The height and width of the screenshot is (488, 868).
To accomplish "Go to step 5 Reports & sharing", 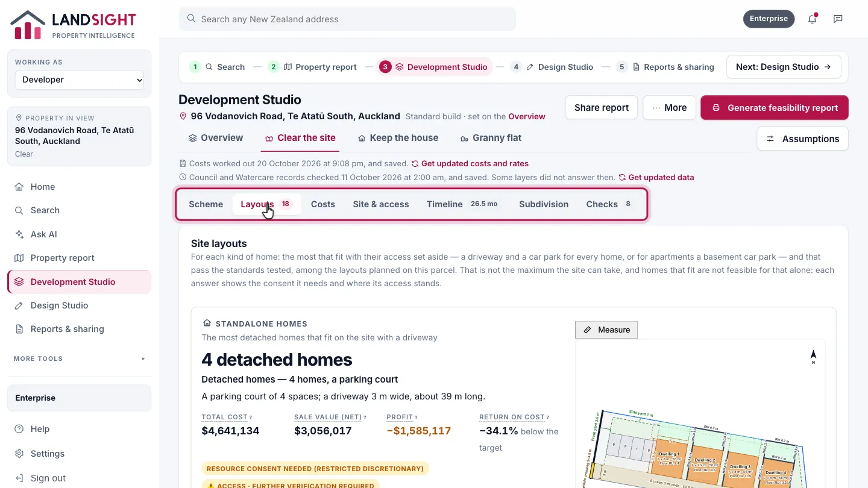I will [665, 67].
